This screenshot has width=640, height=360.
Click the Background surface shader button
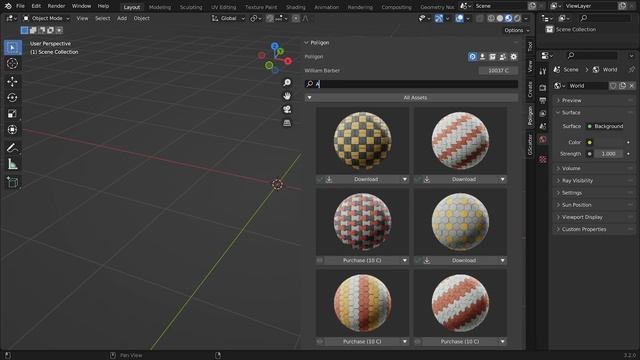(x=609, y=126)
